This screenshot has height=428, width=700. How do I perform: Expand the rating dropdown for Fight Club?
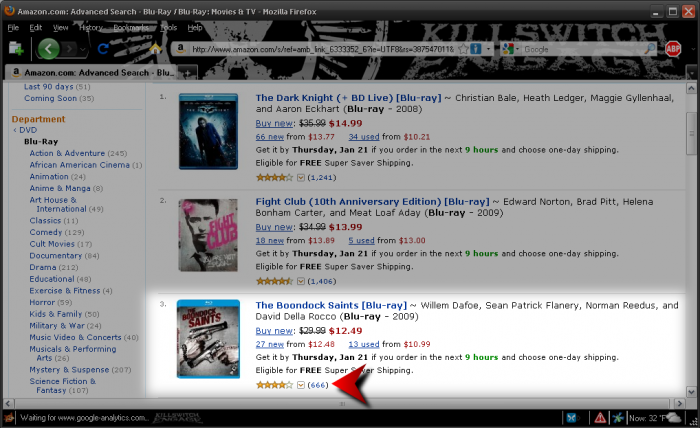(301, 281)
